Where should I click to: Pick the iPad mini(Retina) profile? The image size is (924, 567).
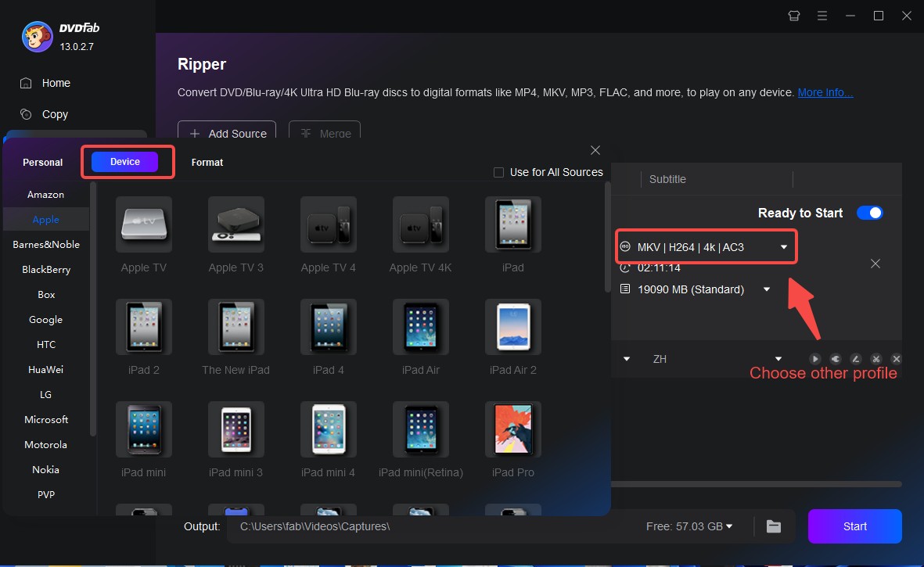point(421,429)
